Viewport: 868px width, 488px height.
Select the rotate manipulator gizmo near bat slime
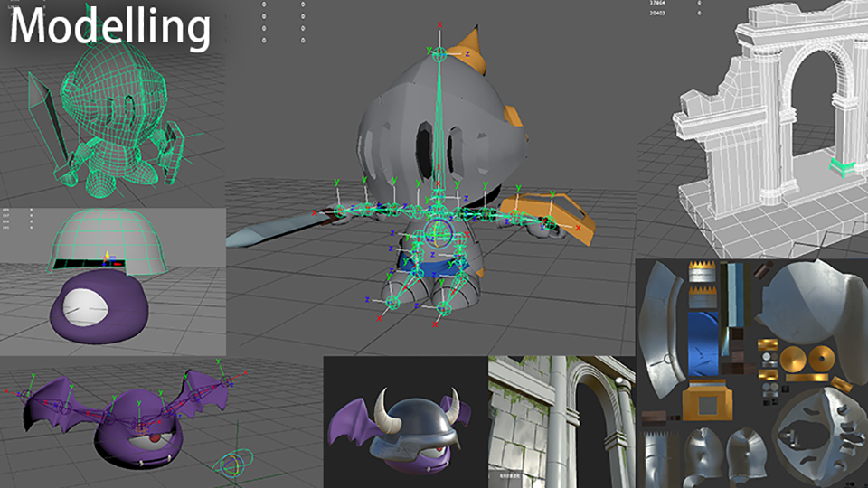[229, 464]
